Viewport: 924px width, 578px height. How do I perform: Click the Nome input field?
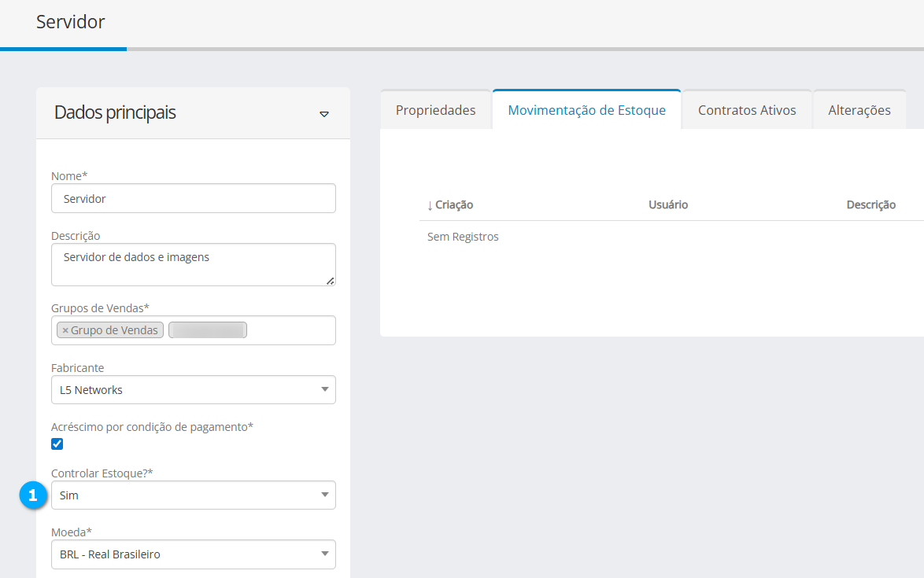pos(193,199)
